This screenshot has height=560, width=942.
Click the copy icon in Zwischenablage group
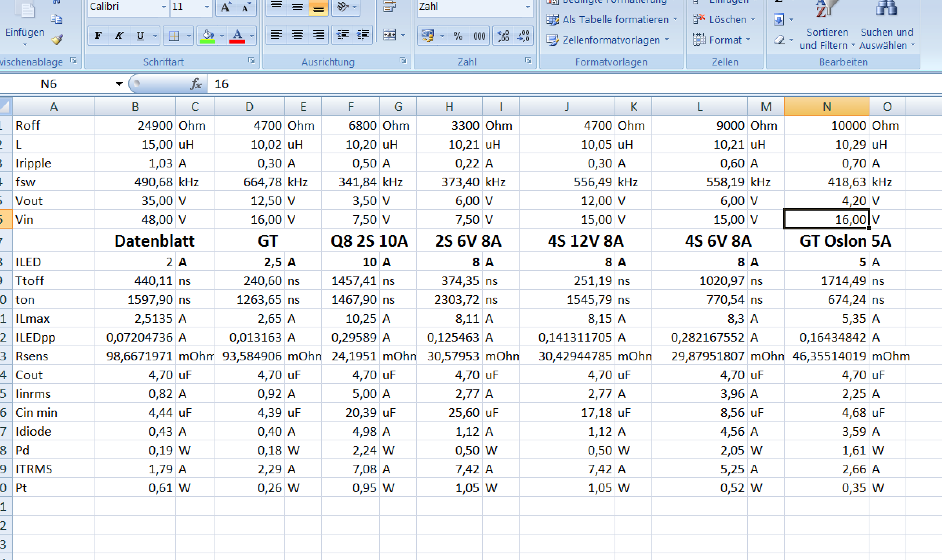pyautogui.click(x=56, y=19)
